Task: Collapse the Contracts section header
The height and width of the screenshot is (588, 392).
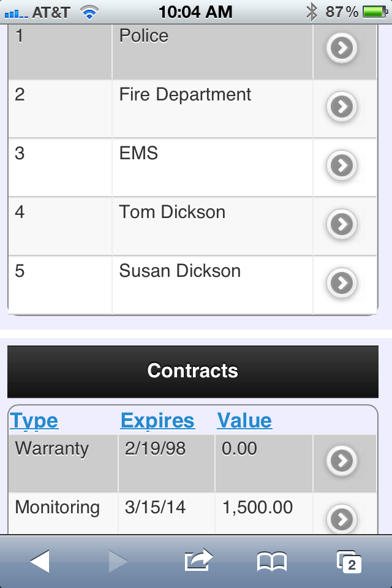Action: click(193, 371)
